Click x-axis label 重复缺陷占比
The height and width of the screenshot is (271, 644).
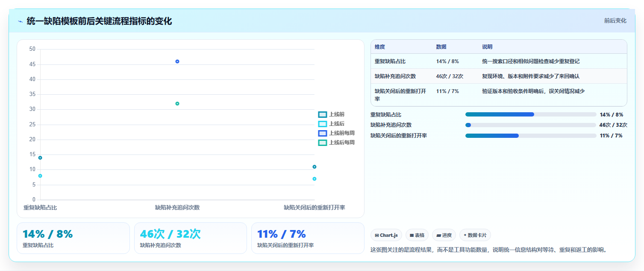point(40,208)
